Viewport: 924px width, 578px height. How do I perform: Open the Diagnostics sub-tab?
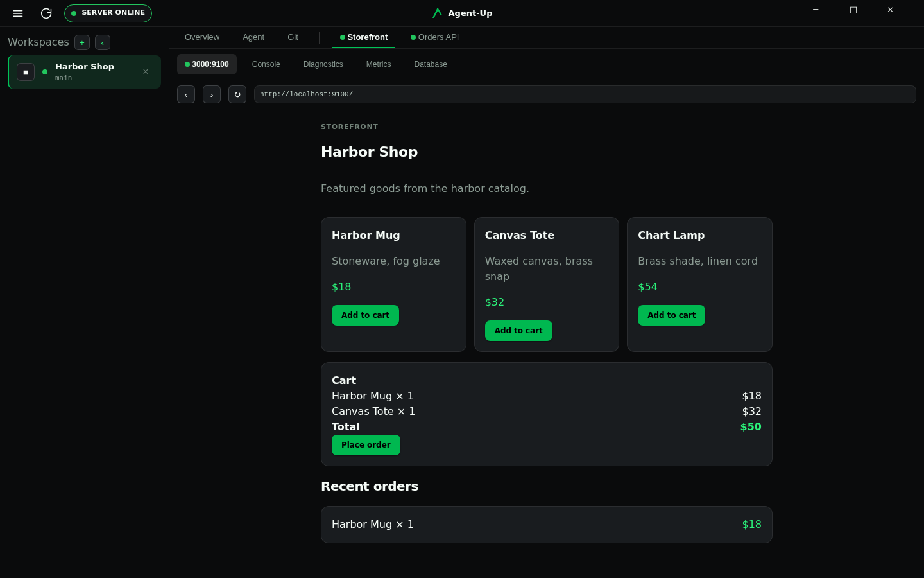tap(323, 64)
